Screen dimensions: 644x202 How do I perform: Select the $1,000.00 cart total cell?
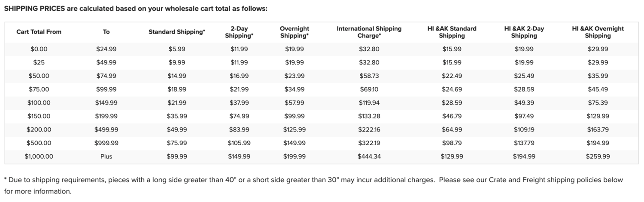[x=39, y=156]
